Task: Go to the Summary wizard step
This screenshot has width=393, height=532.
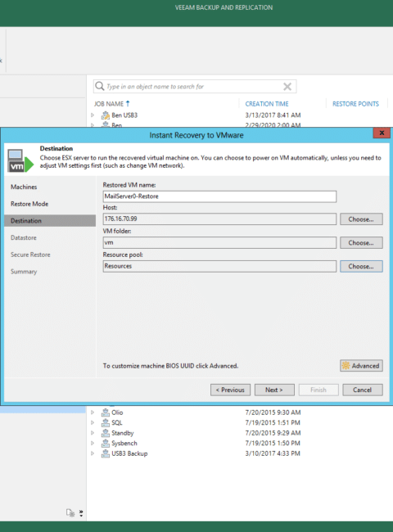Action: pyautogui.click(x=24, y=272)
